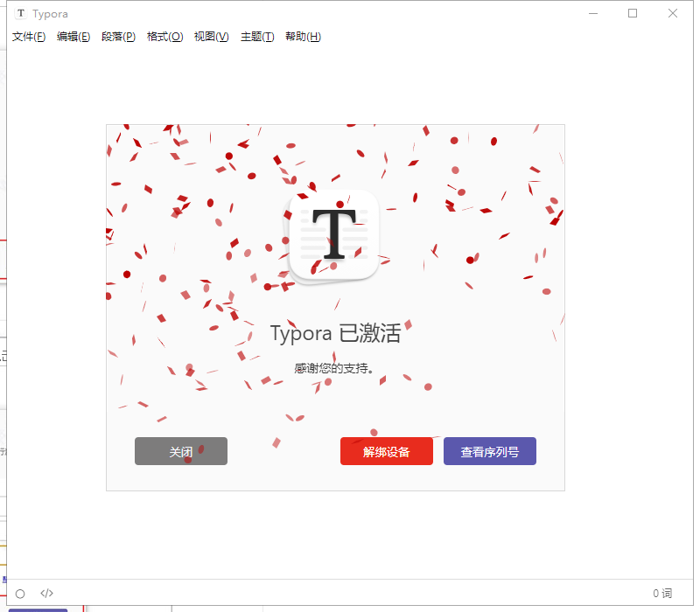Viewport: 700px width, 612px height.
Task: Minimize the Typora window
Action: click(593, 13)
